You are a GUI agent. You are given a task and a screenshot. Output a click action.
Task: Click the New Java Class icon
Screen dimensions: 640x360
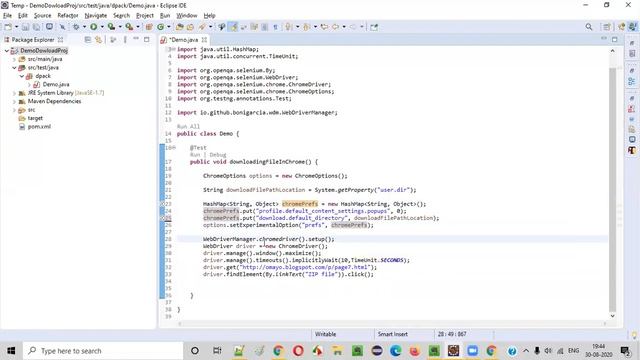click(x=161, y=27)
